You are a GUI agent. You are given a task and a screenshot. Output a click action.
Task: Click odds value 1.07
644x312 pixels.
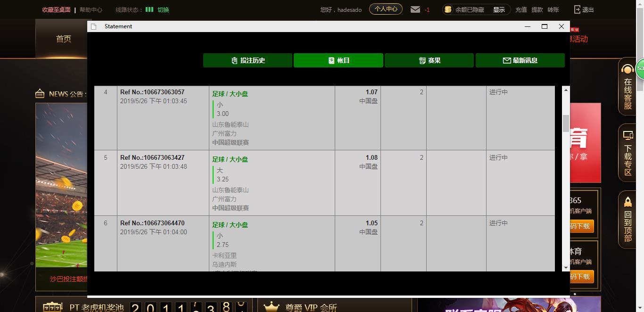tap(372, 92)
